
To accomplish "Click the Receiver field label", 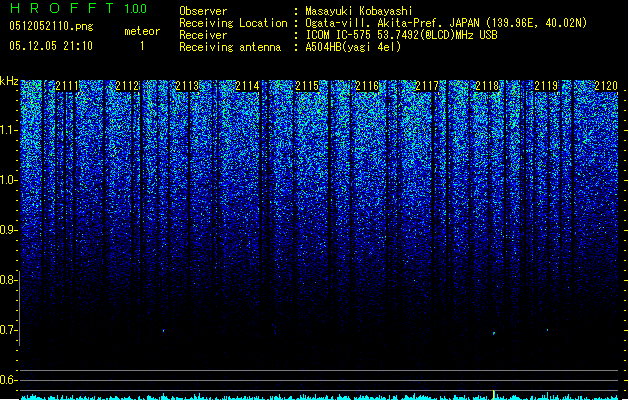I will tap(203, 35).
